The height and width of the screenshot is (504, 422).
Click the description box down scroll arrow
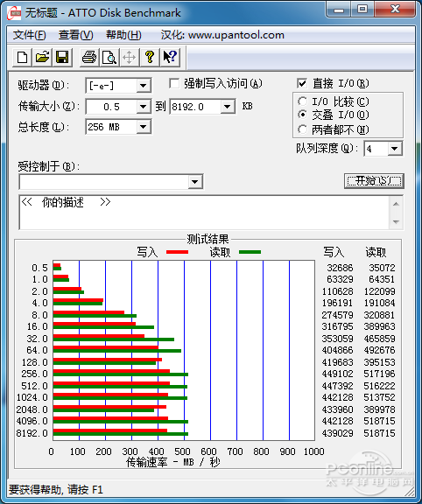pyautogui.click(x=396, y=221)
